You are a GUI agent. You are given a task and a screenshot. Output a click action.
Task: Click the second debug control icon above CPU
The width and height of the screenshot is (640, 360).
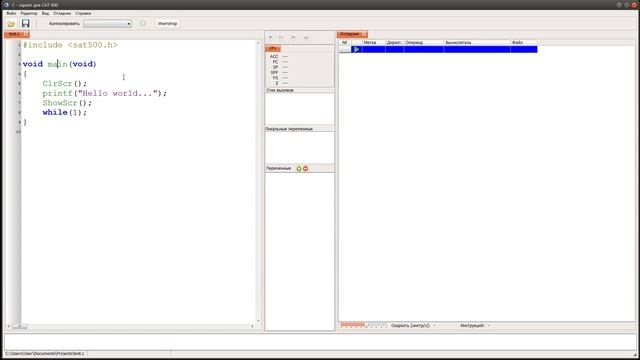281,37
